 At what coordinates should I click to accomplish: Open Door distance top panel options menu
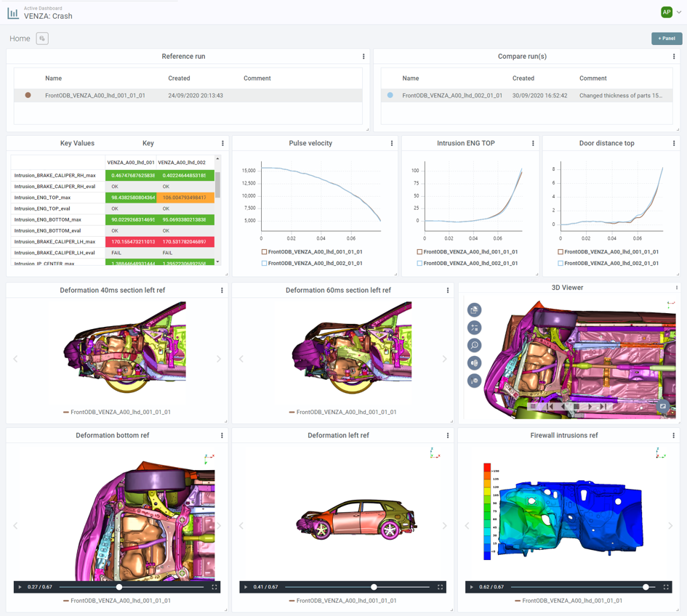[x=673, y=143]
